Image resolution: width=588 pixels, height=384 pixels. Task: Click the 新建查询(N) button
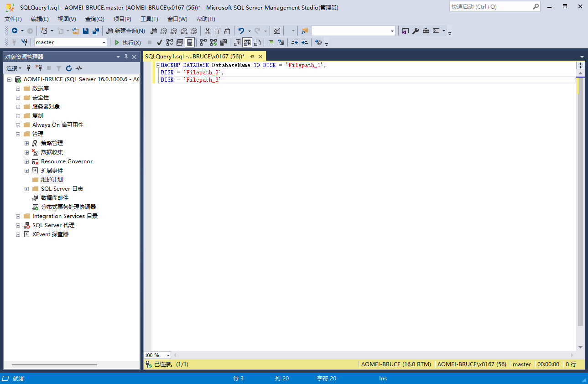tap(126, 31)
